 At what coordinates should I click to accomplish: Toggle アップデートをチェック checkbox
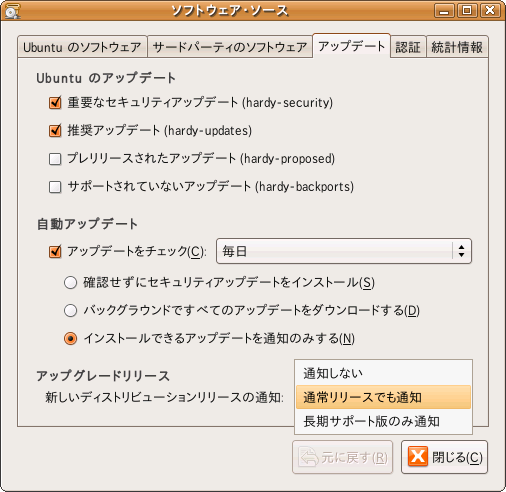(55, 251)
